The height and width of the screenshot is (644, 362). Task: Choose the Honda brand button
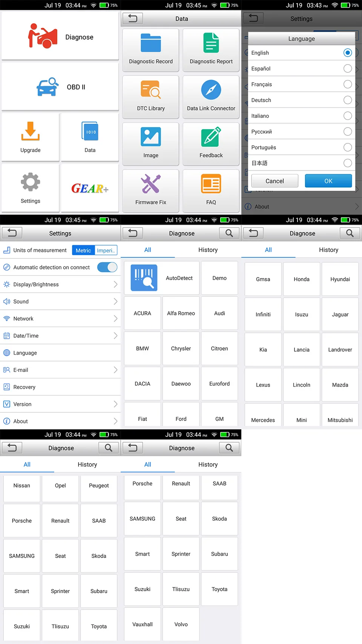[x=302, y=279]
